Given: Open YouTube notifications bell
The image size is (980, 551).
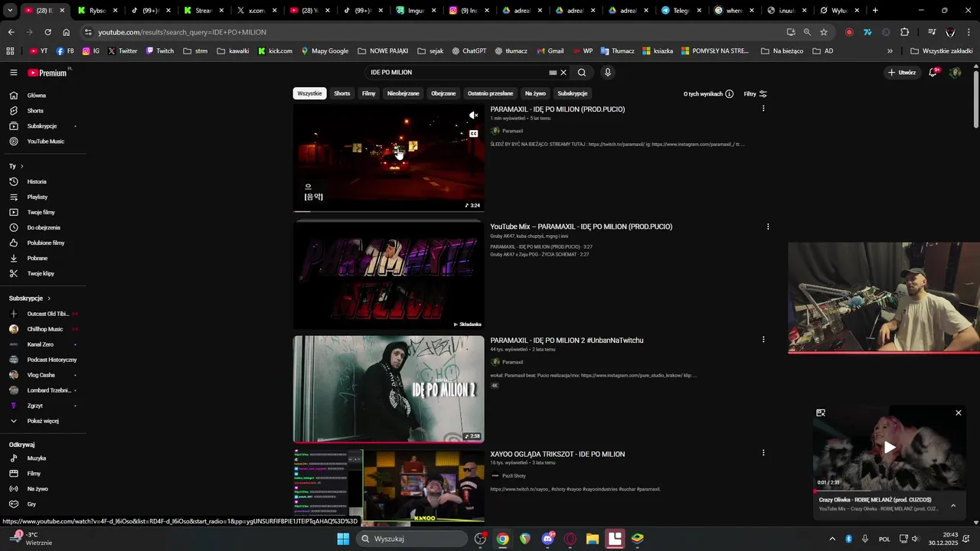Looking at the screenshot, I should (933, 73).
